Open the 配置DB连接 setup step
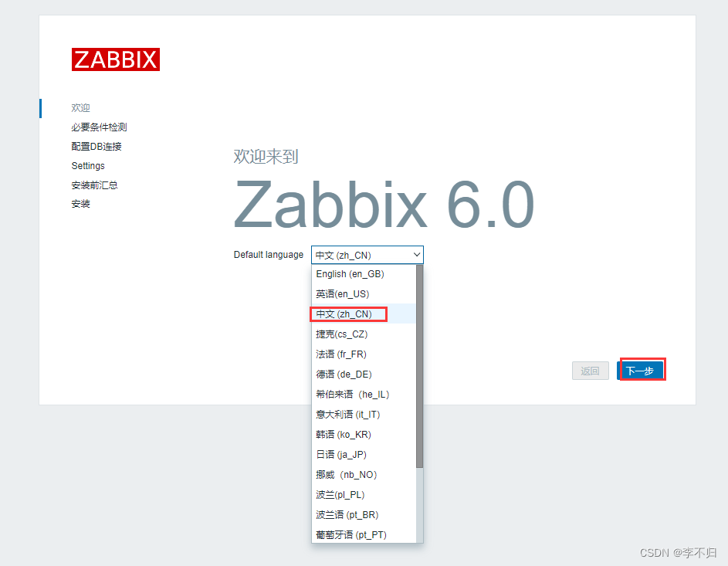 coord(97,146)
